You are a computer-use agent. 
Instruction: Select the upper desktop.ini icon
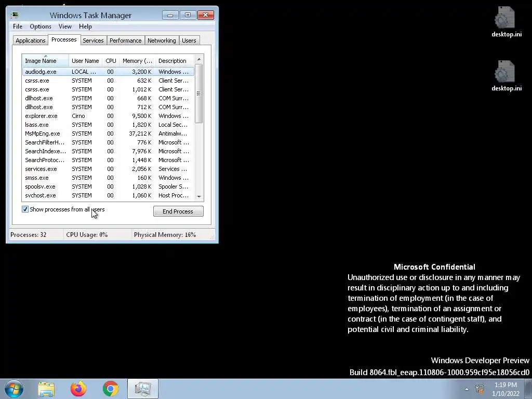pos(506,22)
